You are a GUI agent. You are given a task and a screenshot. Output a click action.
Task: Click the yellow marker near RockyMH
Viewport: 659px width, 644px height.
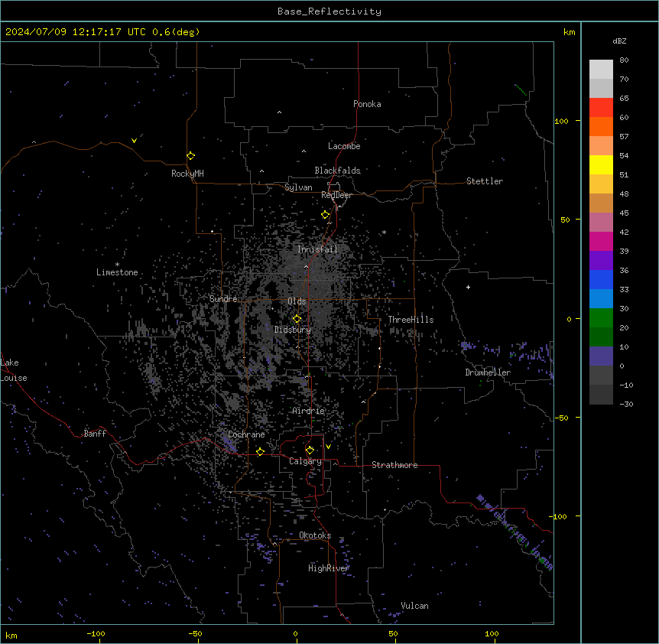pyautogui.click(x=190, y=156)
